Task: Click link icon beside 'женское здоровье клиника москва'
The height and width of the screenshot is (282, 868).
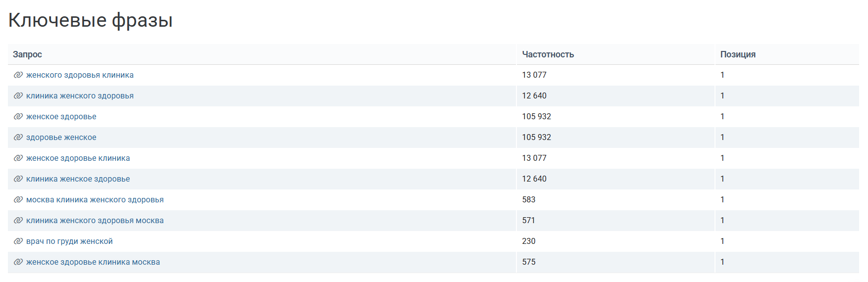Action: click(18, 262)
